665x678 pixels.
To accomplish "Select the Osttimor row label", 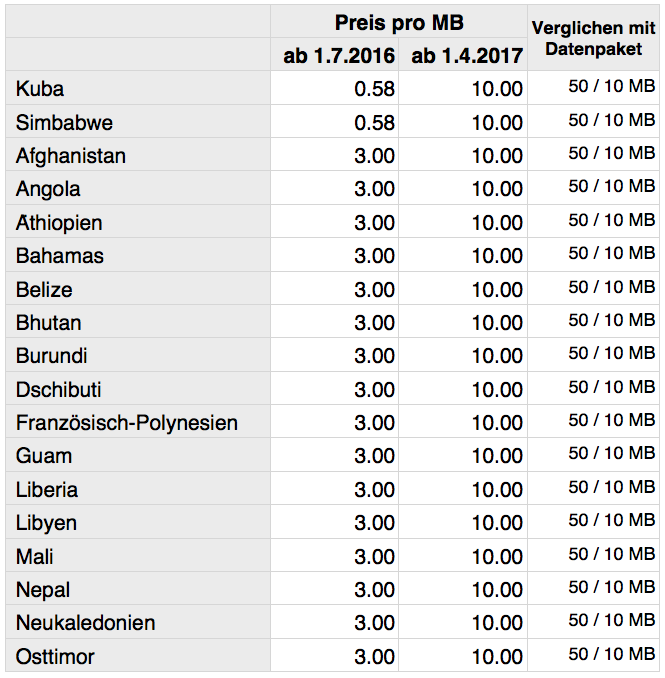I will [138, 656].
